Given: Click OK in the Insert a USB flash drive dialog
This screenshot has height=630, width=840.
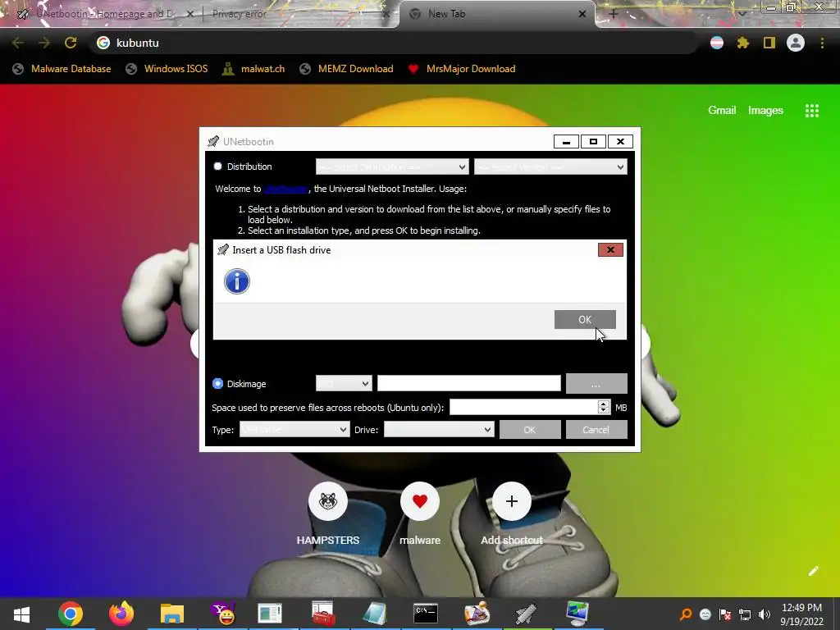Looking at the screenshot, I should click(x=585, y=319).
